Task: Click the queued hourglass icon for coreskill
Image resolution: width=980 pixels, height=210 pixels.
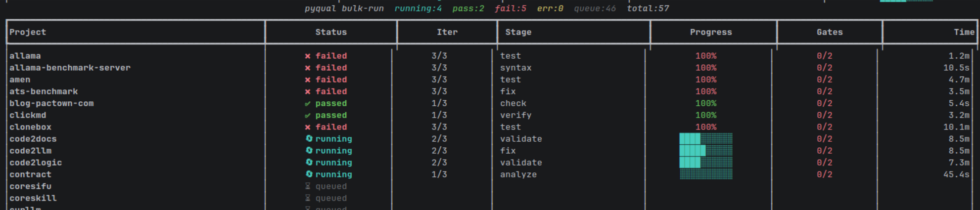Action: [x=308, y=198]
